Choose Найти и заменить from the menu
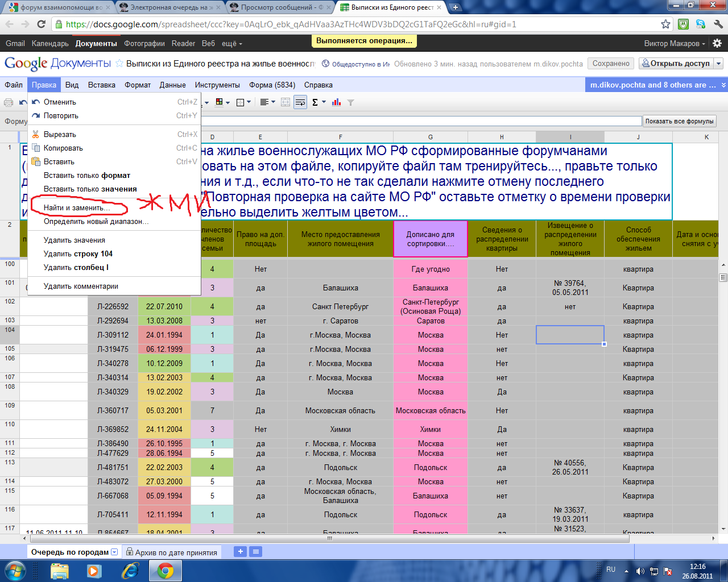The image size is (728, 582). point(77,208)
